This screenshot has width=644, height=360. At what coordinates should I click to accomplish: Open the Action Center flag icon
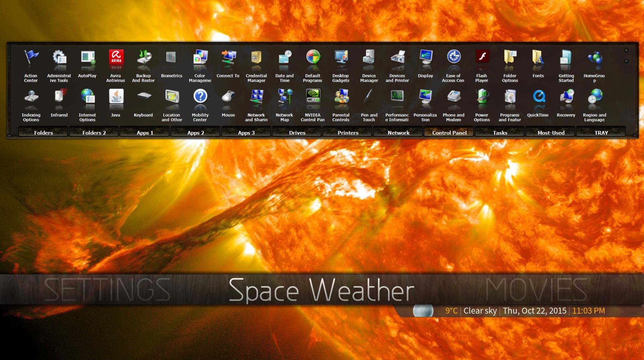pos(31,57)
